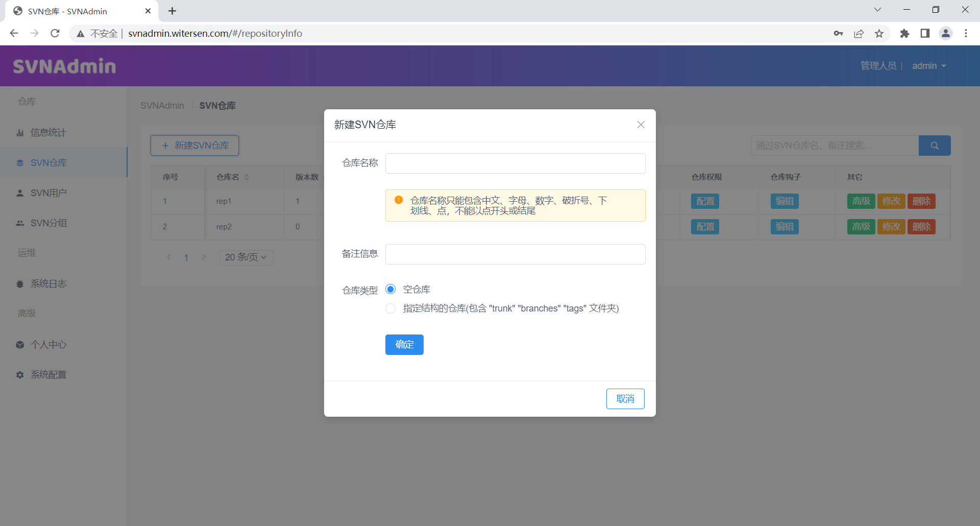This screenshot has width=980, height=526.
Task: Click the bug icon beside 系统日志
Action: pyautogui.click(x=20, y=284)
